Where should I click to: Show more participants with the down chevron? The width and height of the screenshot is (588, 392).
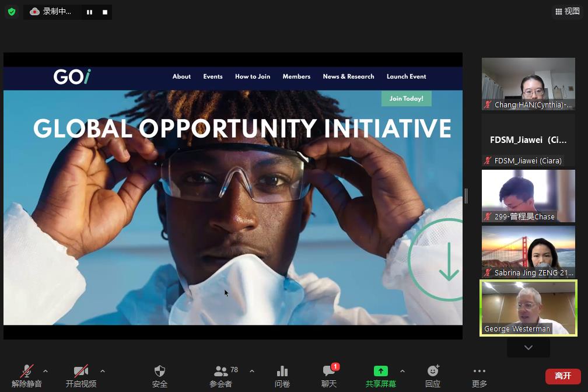coord(528,347)
